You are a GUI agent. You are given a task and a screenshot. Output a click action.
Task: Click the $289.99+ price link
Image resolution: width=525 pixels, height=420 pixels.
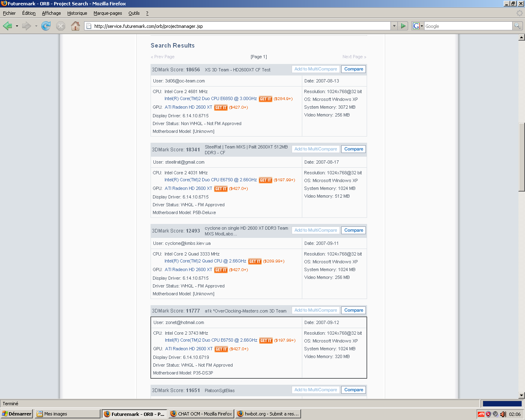click(274, 261)
